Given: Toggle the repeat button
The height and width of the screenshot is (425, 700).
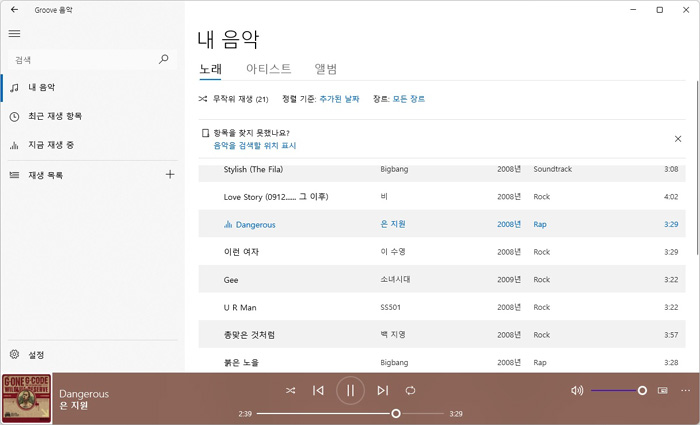Looking at the screenshot, I should pyautogui.click(x=410, y=391).
